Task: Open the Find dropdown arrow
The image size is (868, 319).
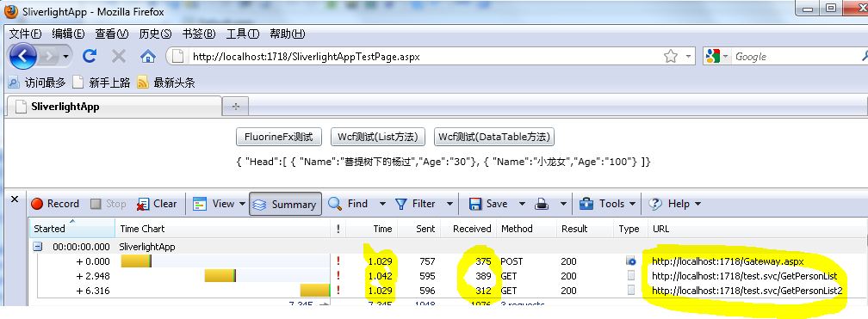Action: (382, 204)
